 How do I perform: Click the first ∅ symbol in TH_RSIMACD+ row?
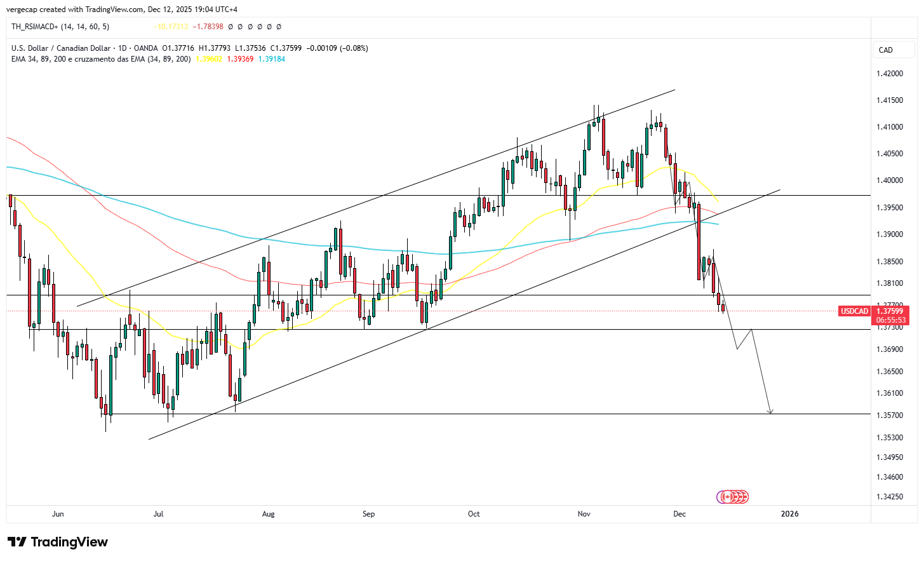pos(229,27)
